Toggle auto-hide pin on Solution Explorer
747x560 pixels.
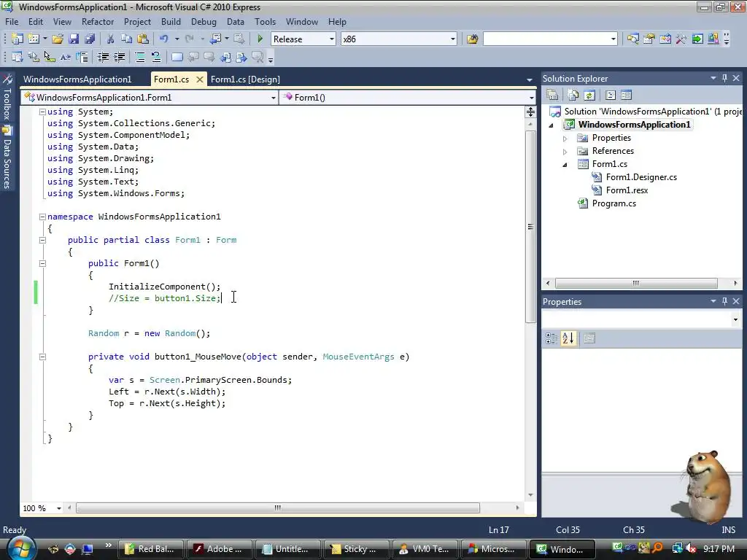(724, 78)
